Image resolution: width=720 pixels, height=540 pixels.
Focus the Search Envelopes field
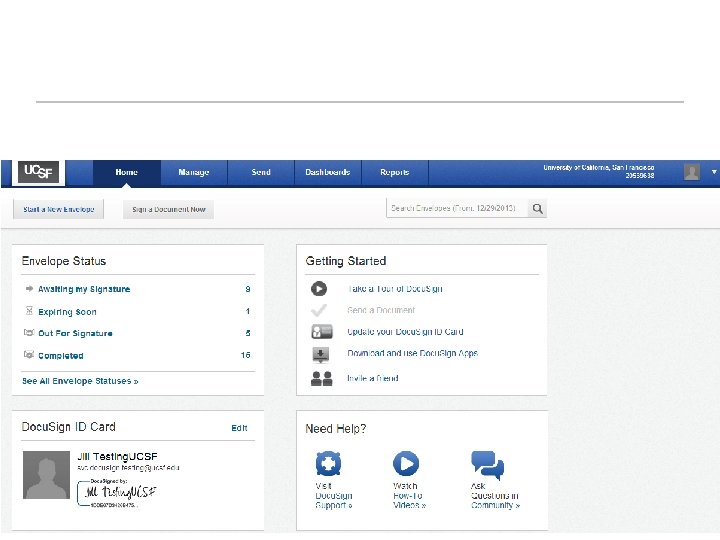coord(457,208)
